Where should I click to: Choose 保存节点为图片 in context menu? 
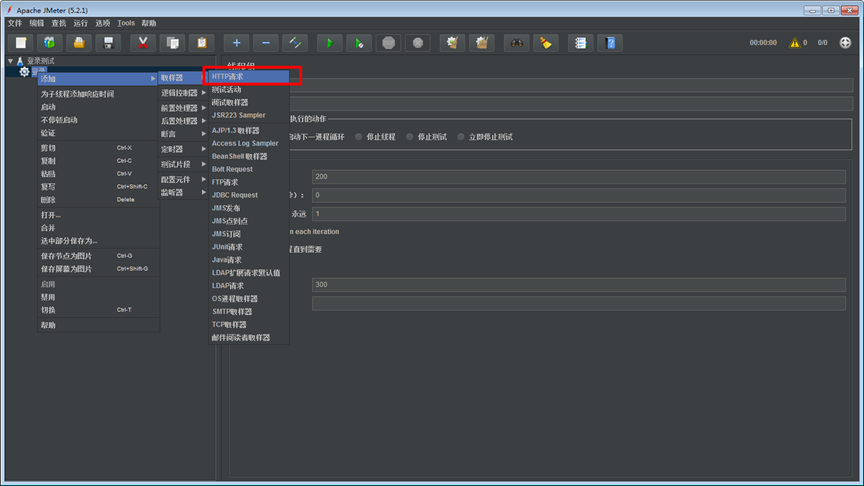pyautogui.click(x=98, y=256)
